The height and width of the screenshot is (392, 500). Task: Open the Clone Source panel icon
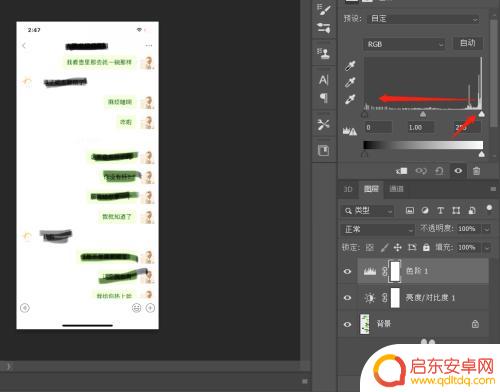[323, 53]
